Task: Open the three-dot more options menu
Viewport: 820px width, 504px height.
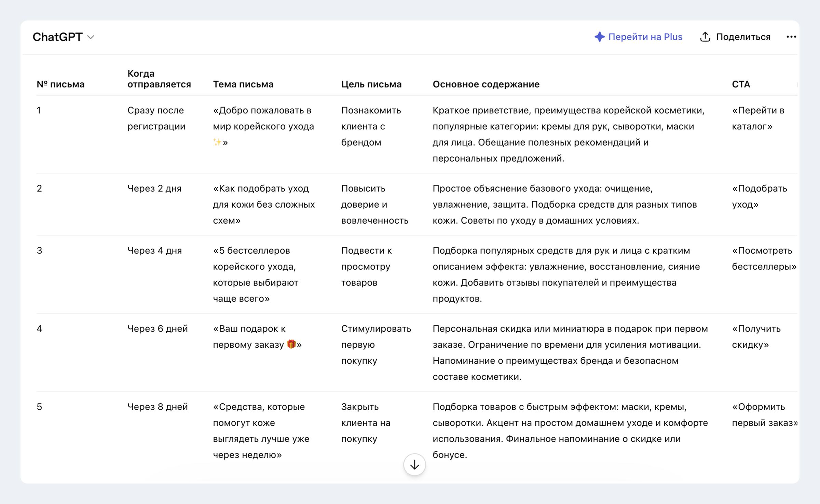Action: pos(791,37)
